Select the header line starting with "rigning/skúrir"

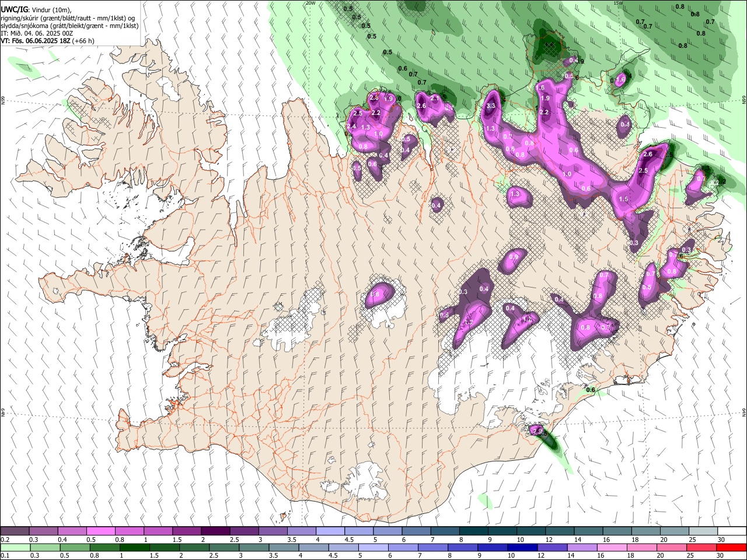[68, 18]
